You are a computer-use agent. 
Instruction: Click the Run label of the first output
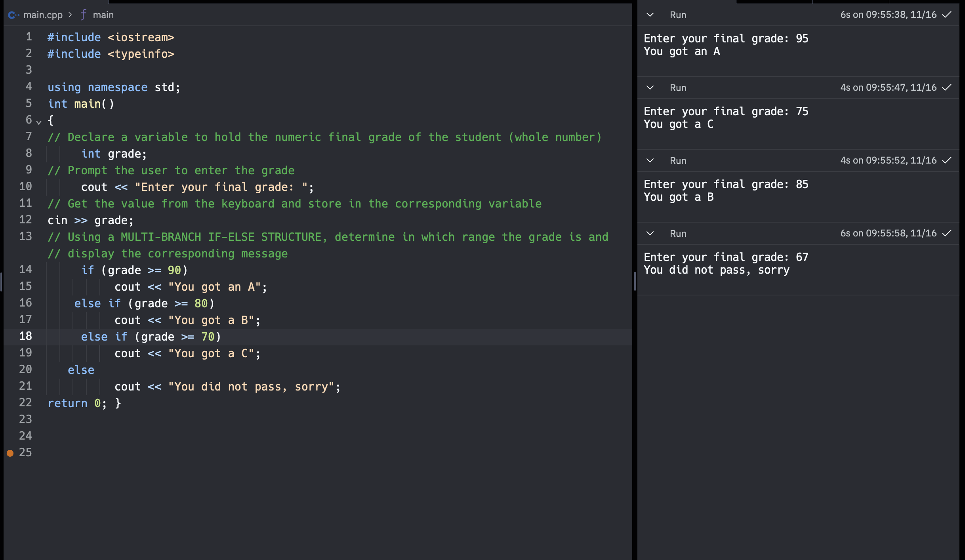678,15
